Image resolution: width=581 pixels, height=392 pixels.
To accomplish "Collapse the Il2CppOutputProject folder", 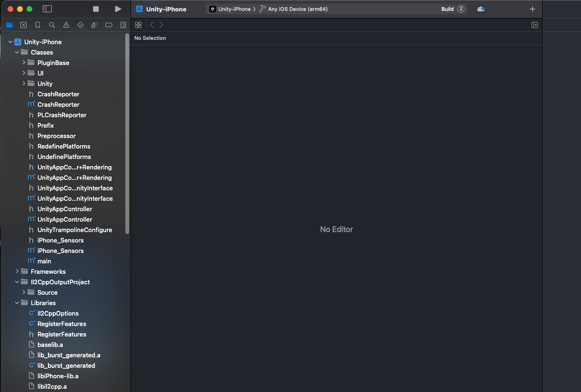I will coord(17,282).
